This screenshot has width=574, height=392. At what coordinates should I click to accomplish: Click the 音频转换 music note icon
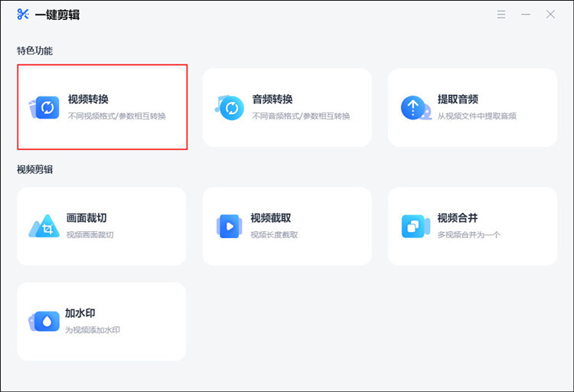point(230,108)
